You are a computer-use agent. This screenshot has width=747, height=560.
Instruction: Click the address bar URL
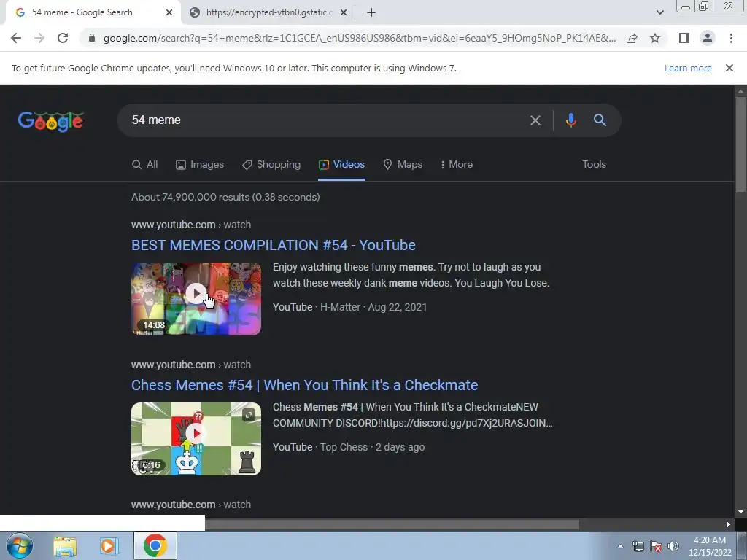pyautogui.click(x=360, y=38)
